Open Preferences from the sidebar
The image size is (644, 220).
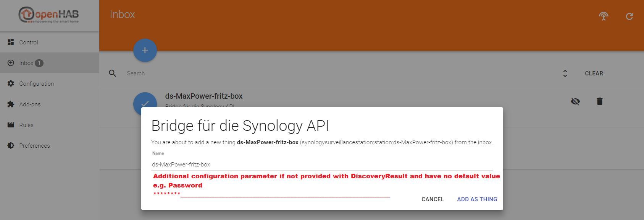pos(34,146)
